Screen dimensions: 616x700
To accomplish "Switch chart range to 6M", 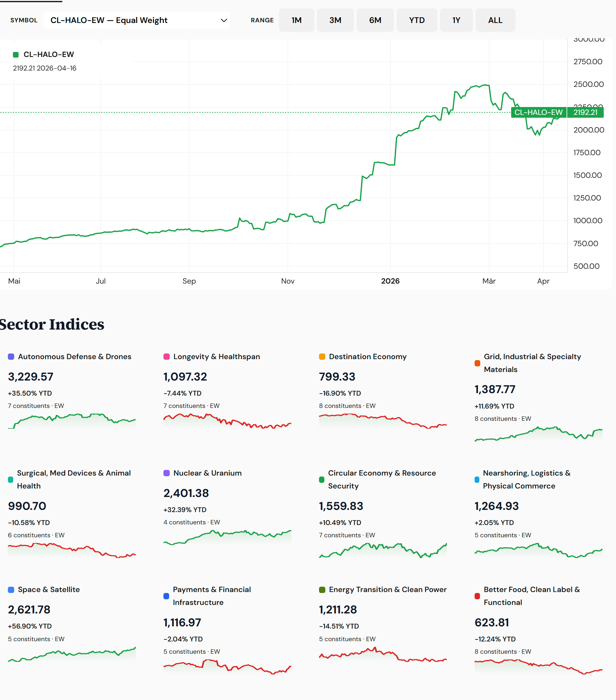I will point(375,20).
